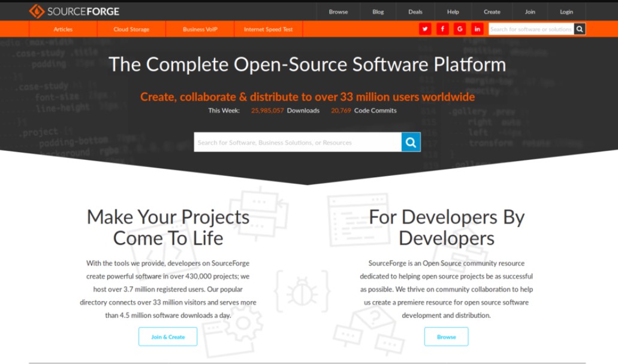618x364 pixels.
Task: Go to the Business VoIP tab
Action: click(200, 29)
